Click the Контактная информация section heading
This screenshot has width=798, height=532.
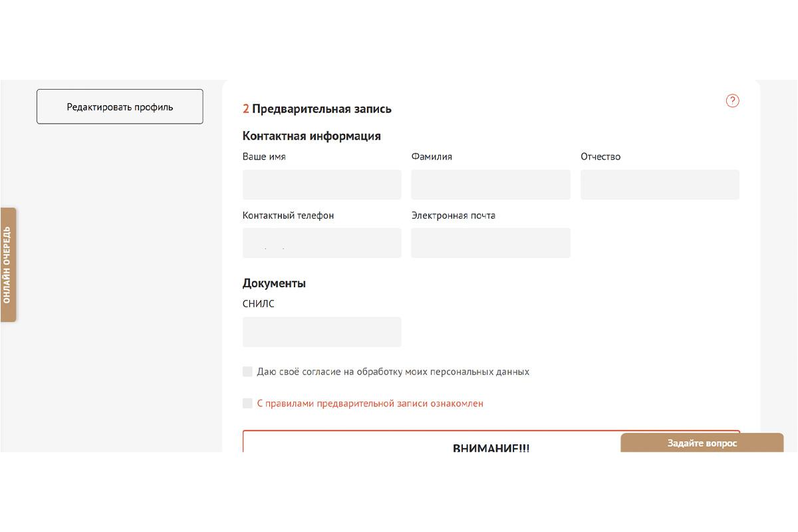click(311, 136)
